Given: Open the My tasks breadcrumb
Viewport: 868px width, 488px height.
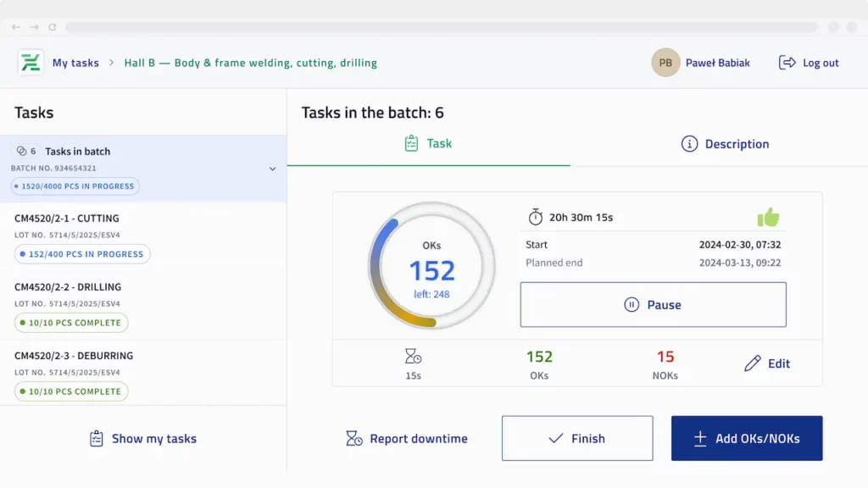Looking at the screenshot, I should point(75,63).
